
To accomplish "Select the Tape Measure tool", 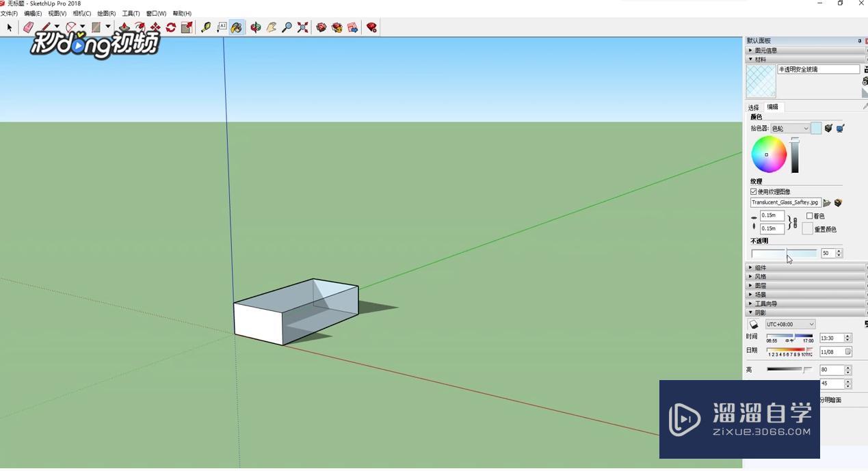I will click(205, 27).
